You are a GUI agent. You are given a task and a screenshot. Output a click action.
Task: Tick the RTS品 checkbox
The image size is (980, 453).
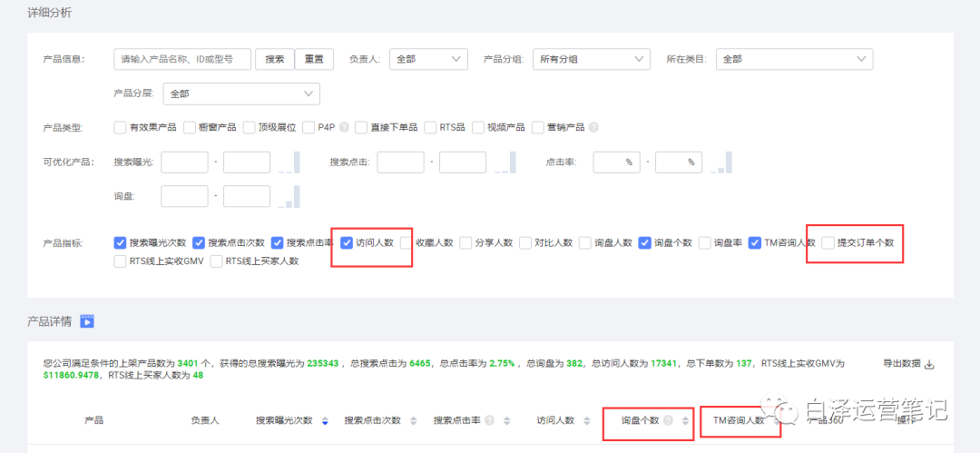pos(430,127)
